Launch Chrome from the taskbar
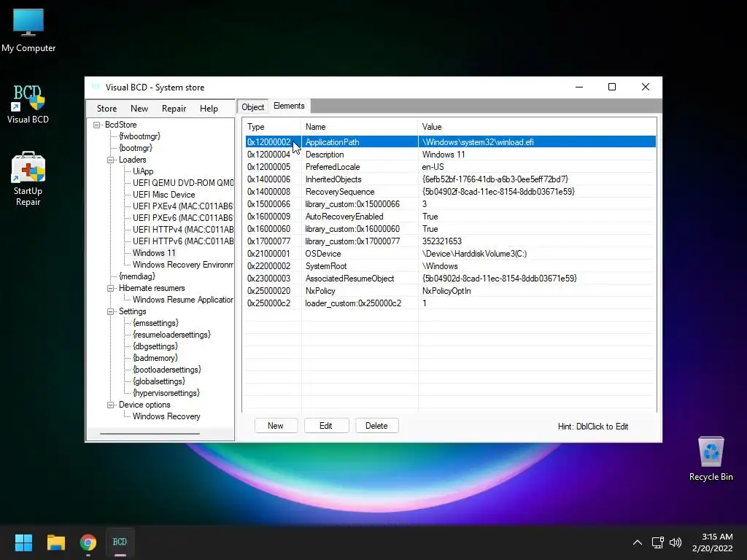The width and height of the screenshot is (747, 560). [x=88, y=542]
